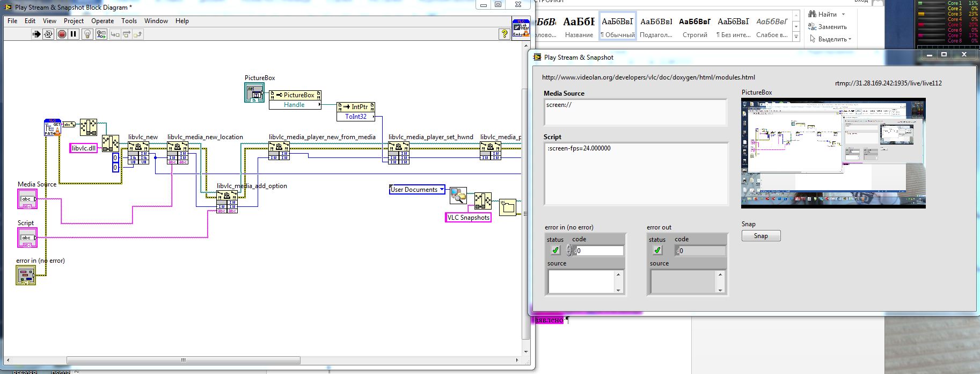Click the Retain Wire Values icon
This screenshot has width=980, height=374.
(101, 34)
